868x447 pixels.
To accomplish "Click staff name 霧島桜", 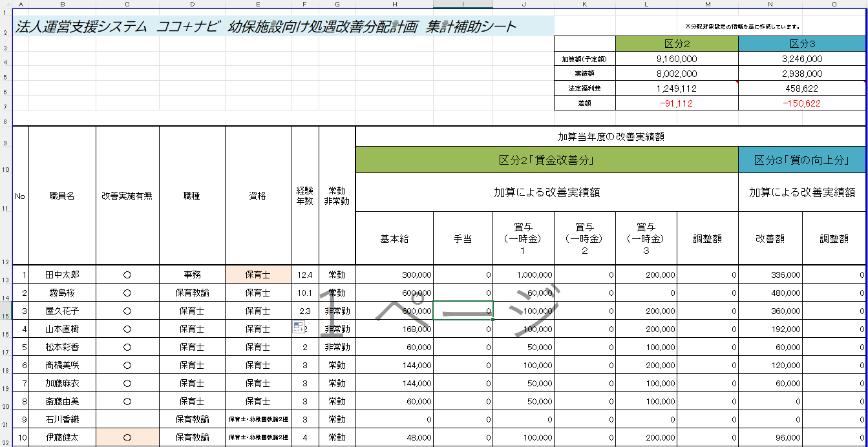I will [62, 293].
